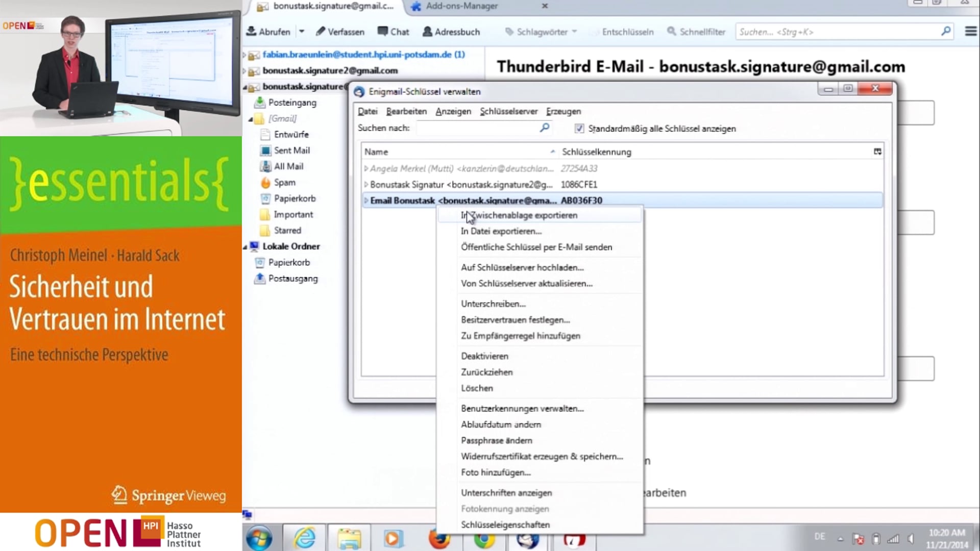980x551 pixels.
Task: Open Chrome from the taskbar
Action: [484, 540]
